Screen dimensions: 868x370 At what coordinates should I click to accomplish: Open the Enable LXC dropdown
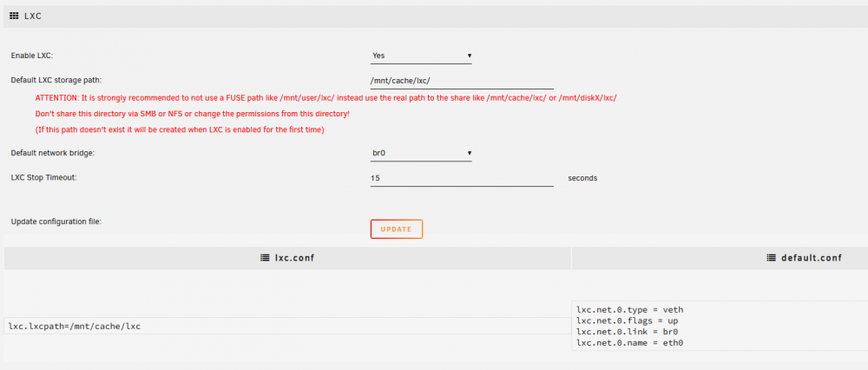(x=421, y=56)
